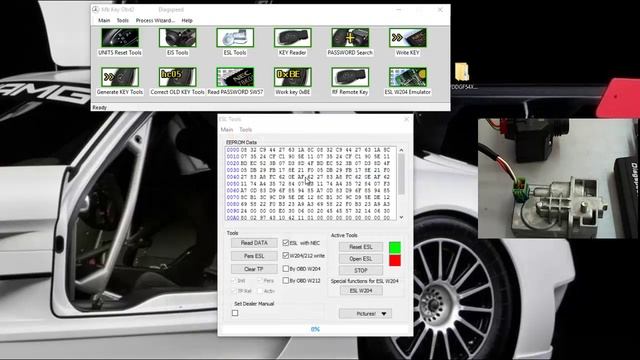Uncheck W204/212 write option
The height and width of the screenshot is (360, 640).
click(286, 256)
